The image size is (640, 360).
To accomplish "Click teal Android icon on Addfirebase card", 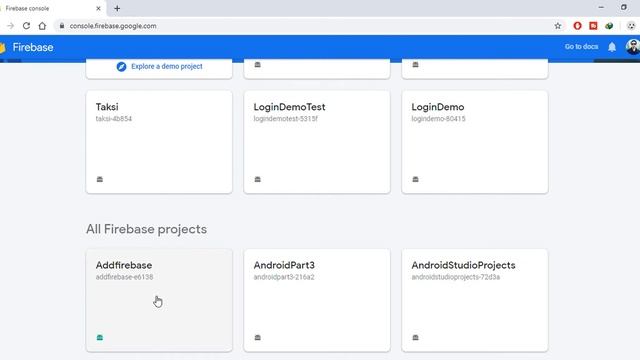I will pos(100,338).
